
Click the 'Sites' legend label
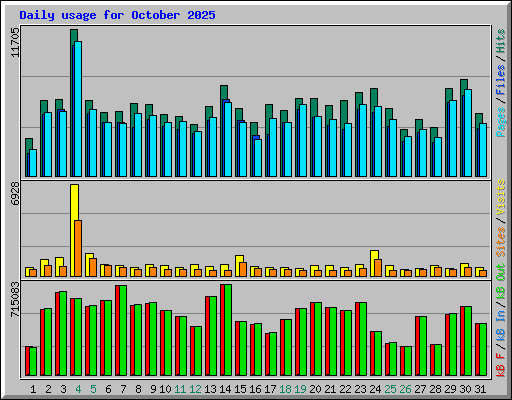click(500, 242)
